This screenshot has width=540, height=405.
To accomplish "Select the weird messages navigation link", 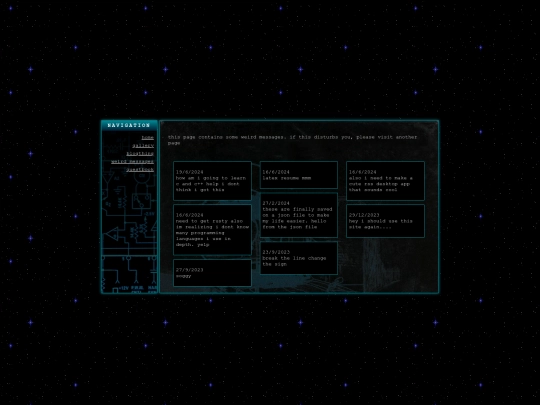I will pyautogui.click(x=132, y=162).
